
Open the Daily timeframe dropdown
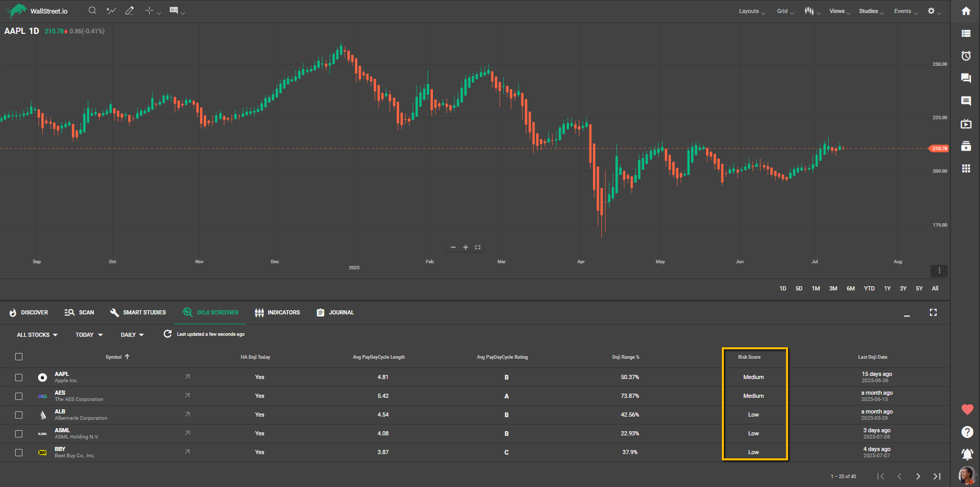coord(132,335)
